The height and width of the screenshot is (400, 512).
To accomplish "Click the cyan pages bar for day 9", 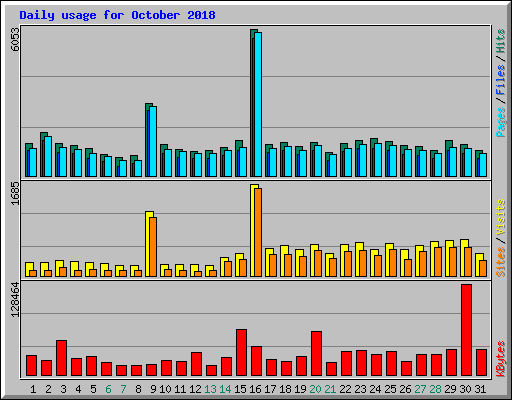I will tap(153, 141).
